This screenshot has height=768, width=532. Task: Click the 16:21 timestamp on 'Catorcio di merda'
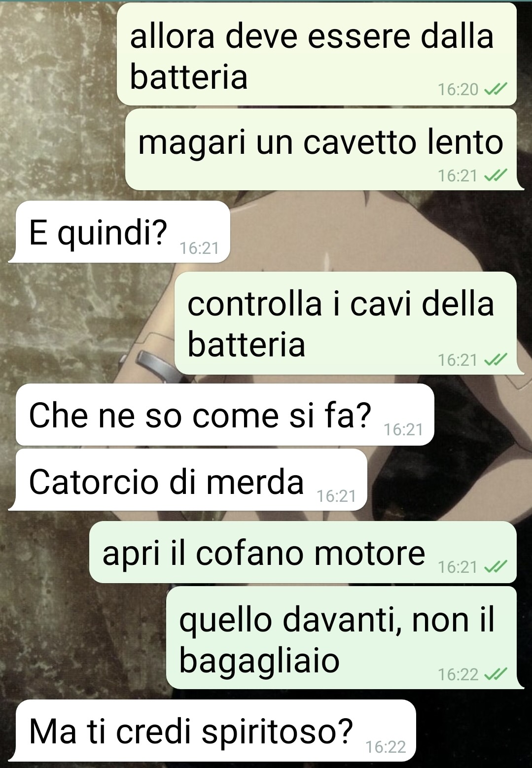(336, 496)
